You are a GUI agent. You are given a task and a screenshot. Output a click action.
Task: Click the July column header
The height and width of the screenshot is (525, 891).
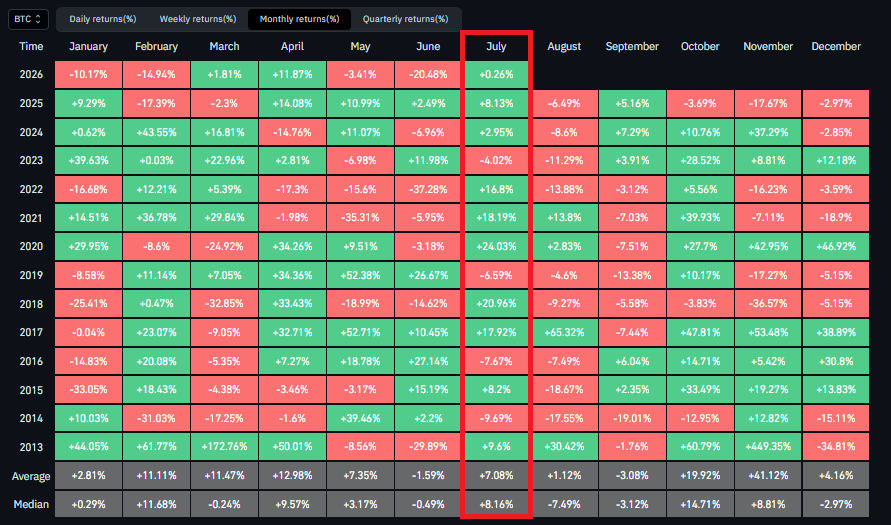click(496, 47)
